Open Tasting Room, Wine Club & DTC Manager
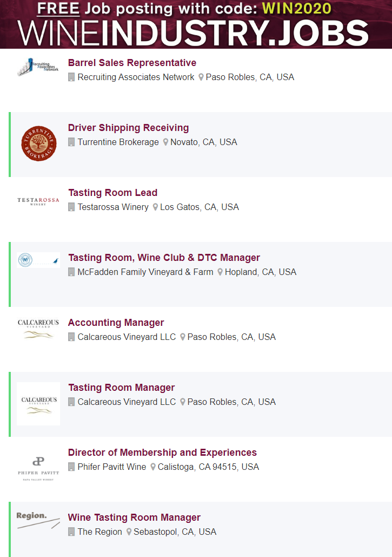Image resolution: width=392 pixels, height=557 pixels. [x=164, y=258]
